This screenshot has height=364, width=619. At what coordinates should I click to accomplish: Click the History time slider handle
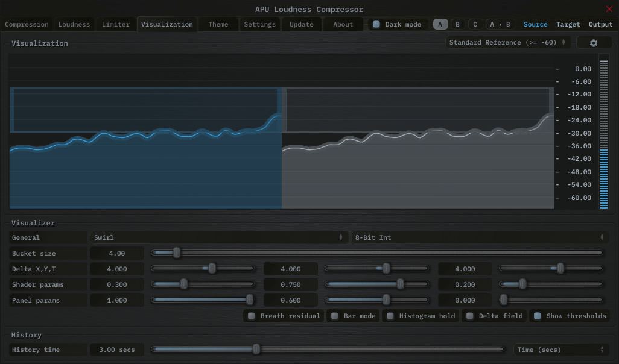click(256, 349)
